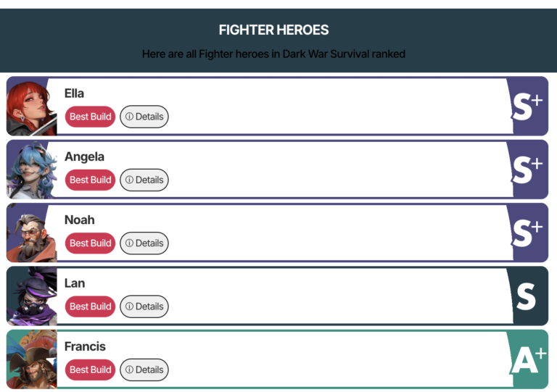Show Details for Lan
Screen dimensions: 557x392
click(x=144, y=306)
